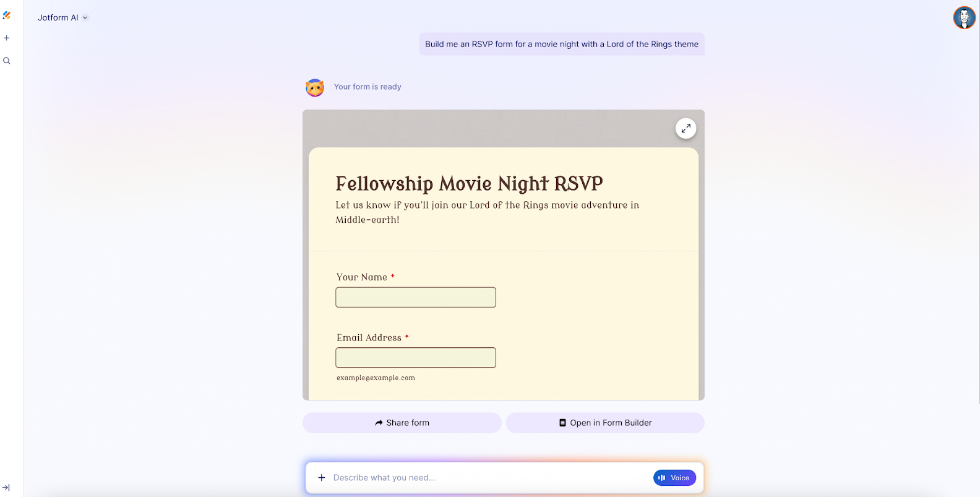Click the attach plus icon in the message box
Image resolution: width=980 pixels, height=497 pixels.
(321, 477)
